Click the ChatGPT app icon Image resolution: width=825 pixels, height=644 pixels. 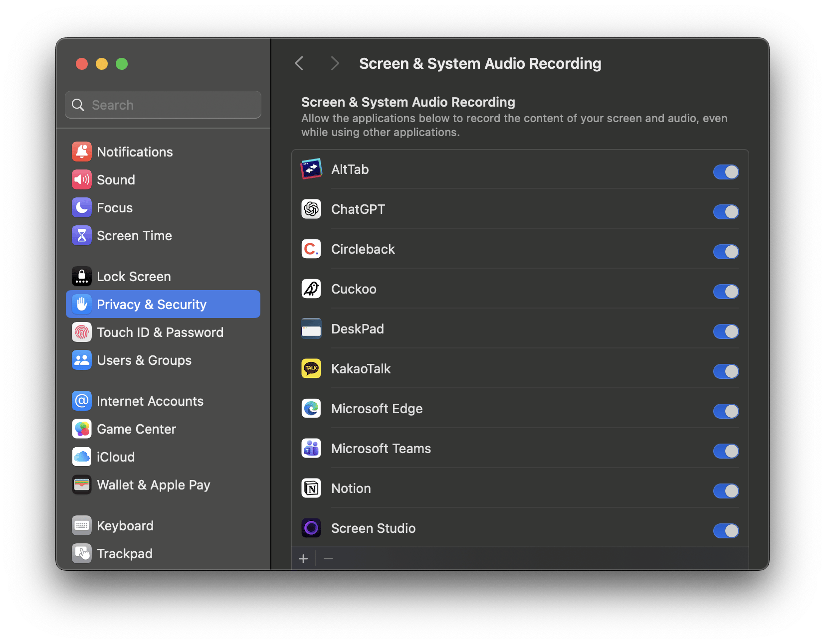pyautogui.click(x=311, y=209)
